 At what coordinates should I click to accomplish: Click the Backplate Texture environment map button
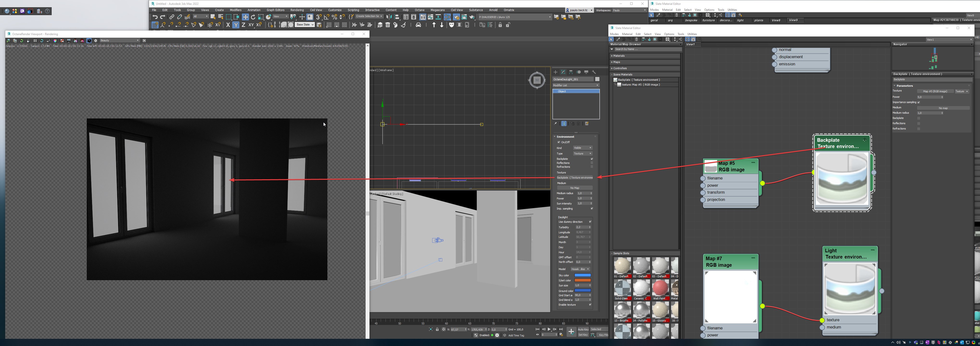pyautogui.click(x=574, y=178)
